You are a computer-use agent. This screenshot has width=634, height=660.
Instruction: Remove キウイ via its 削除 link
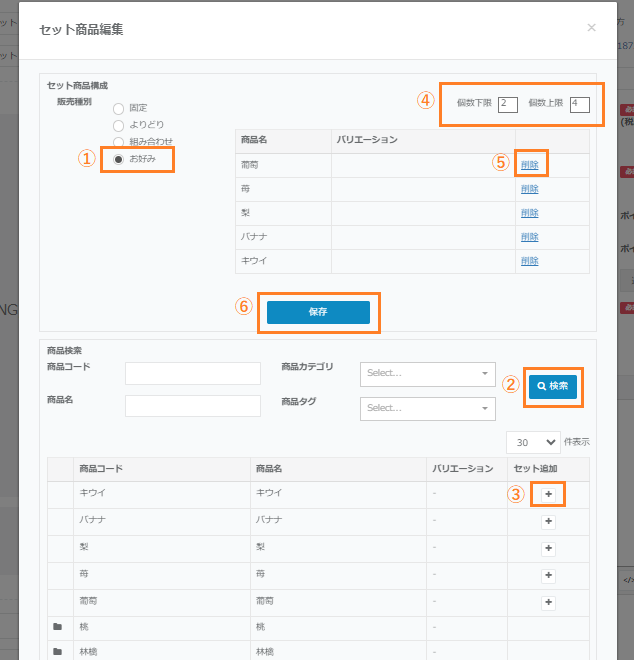530,261
